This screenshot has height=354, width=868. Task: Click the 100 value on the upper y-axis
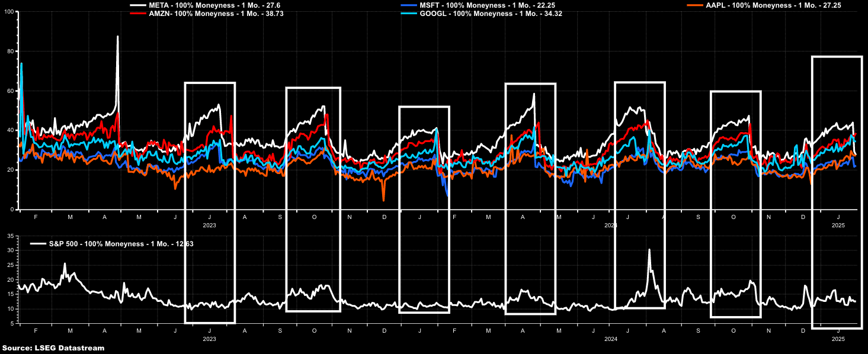pos(9,11)
